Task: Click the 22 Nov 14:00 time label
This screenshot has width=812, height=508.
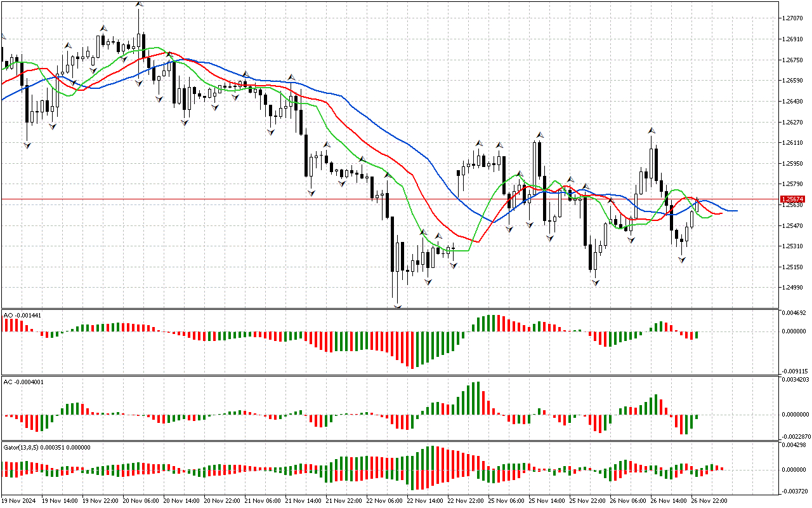Action: (425, 501)
